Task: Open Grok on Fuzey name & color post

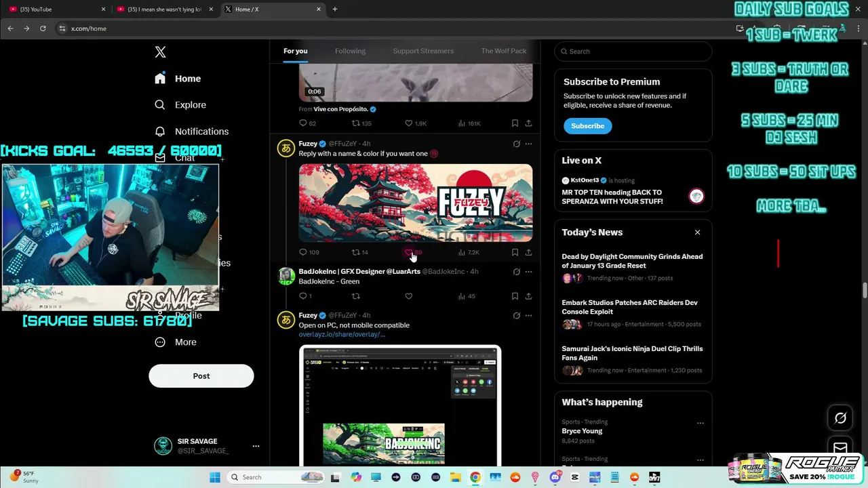Action: point(516,144)
